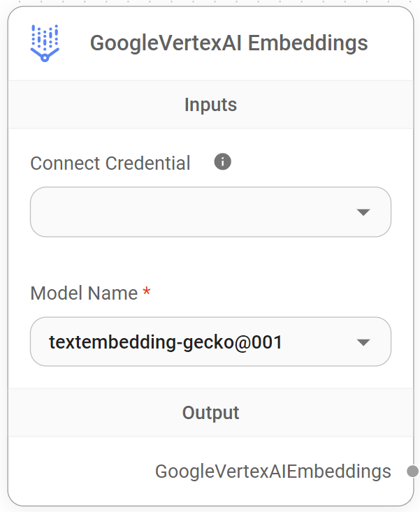Click the output connector dot

(412, 471)
